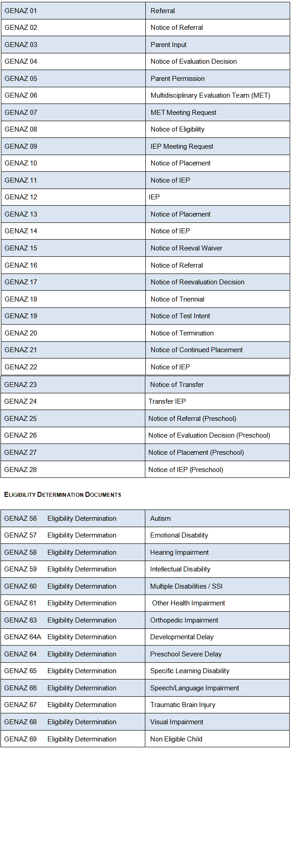
Task: Open Notice of Placement (Preschool)
Action: point(196,453)
